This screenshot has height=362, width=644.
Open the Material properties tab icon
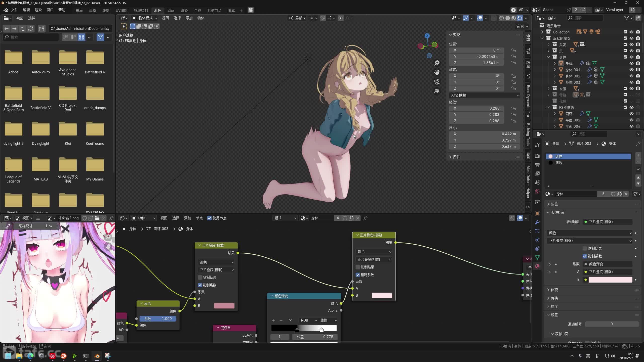point(537,266)
